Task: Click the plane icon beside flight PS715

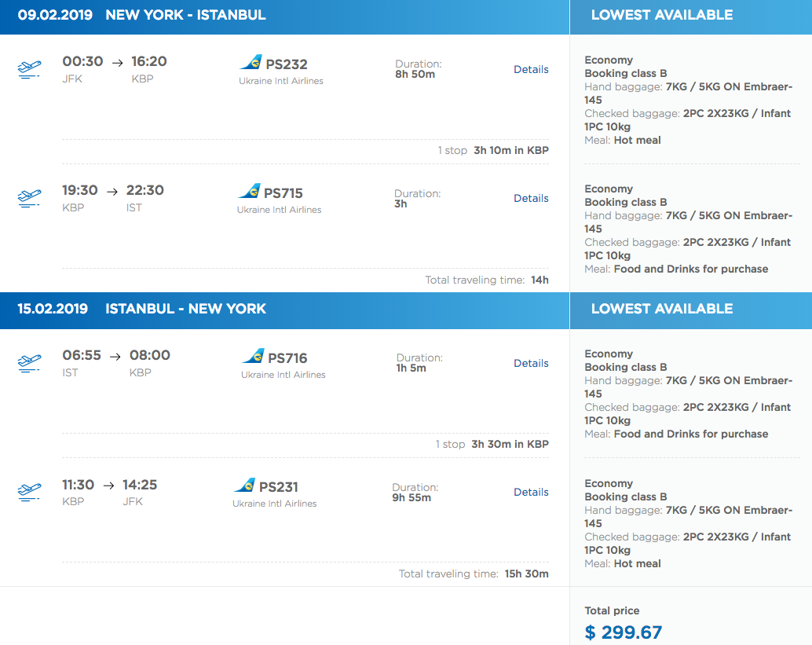Action: pyautogui.click(x=29, y=198)
